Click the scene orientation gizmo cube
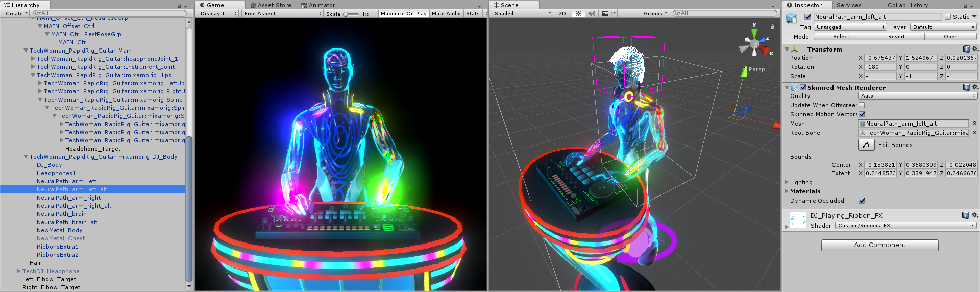Image resolution: width=980 pixels, height=292 pixels. pyautogui.click(x=754, y=45)
